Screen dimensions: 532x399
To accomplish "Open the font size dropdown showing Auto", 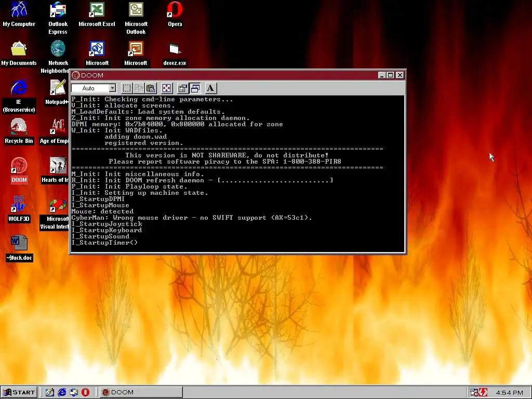I will tap(94, 88).
